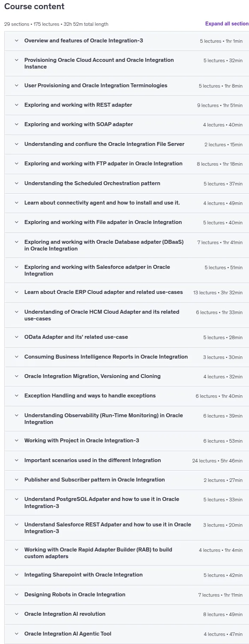249x644 pixels.
Task: Expand the Scheduled Orchestration pattern chevron
Action: pyautogui.click(x=16, y=183)
